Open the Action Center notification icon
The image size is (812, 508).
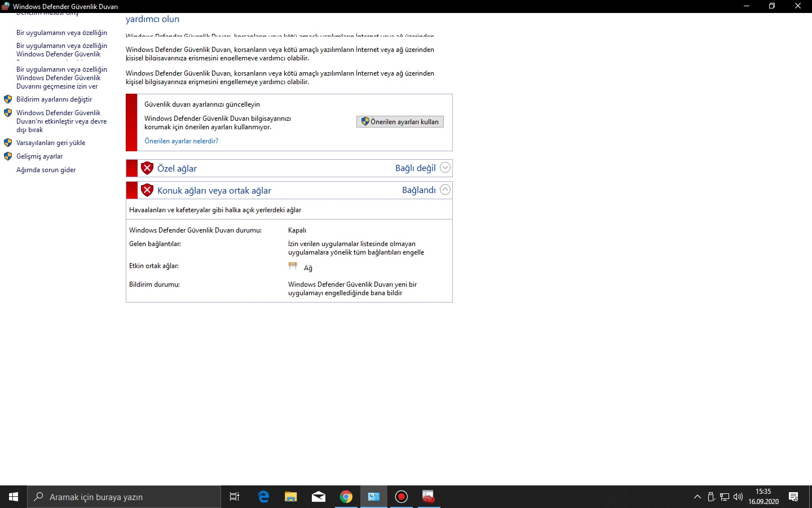(x=793, y=497)
